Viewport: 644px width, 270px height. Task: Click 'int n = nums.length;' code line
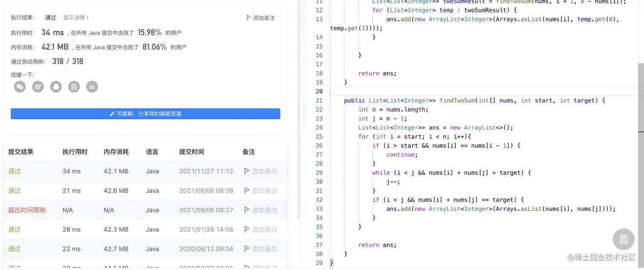393,109
